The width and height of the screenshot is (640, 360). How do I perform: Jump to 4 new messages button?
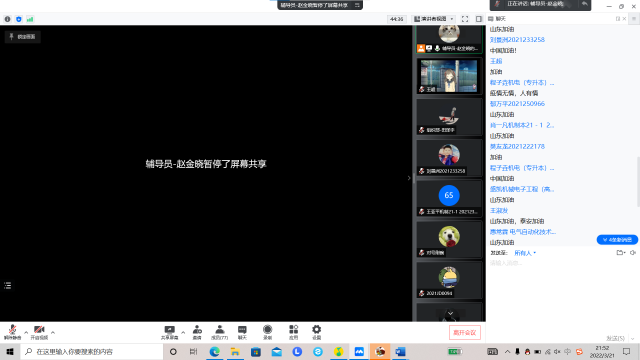click(x=617, y=240)
